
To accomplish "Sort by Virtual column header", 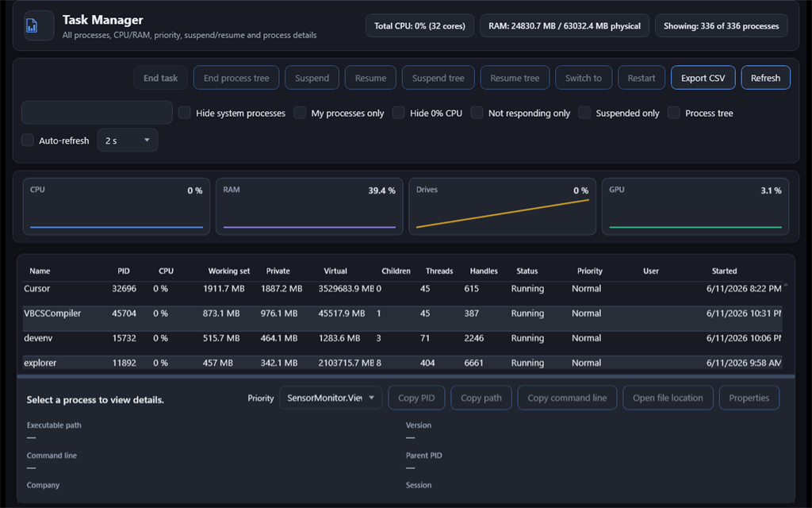I will point(335,271).
